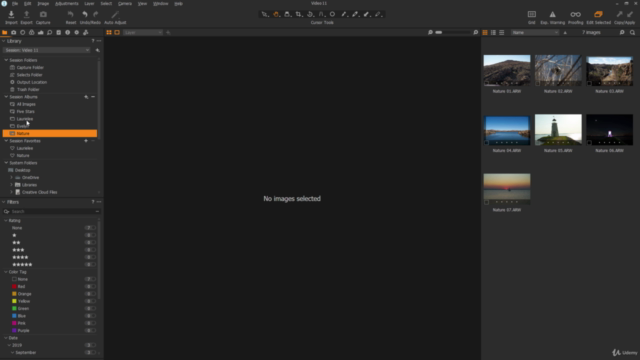The image size is (640, 360).
Task: Click the Export icon in the toolbar
Action: click(x=27, y=15)
